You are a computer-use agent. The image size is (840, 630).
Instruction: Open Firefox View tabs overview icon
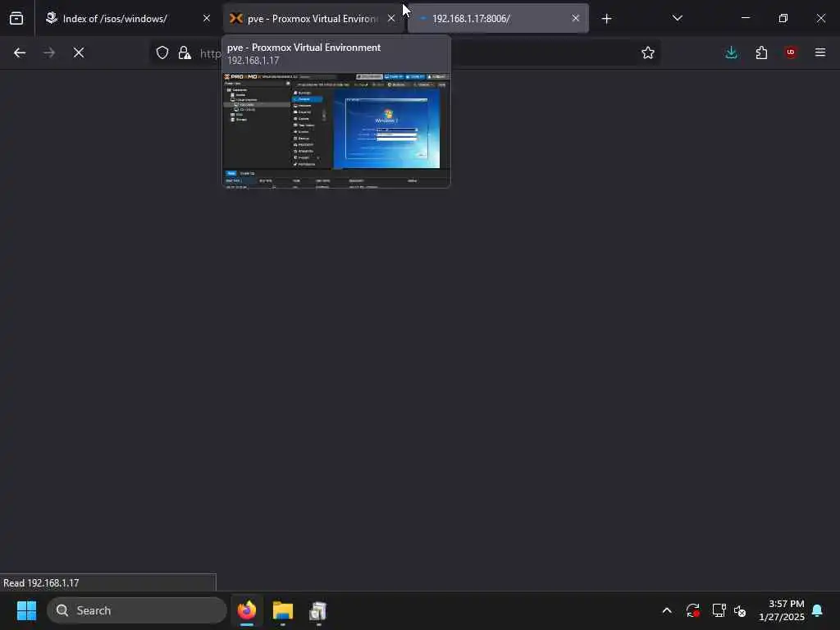click(x=16, y=18)
